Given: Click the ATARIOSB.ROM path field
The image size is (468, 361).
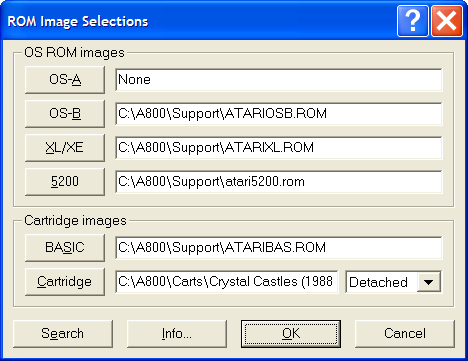Looking at the screenshot, I should (x=279, y=114).
